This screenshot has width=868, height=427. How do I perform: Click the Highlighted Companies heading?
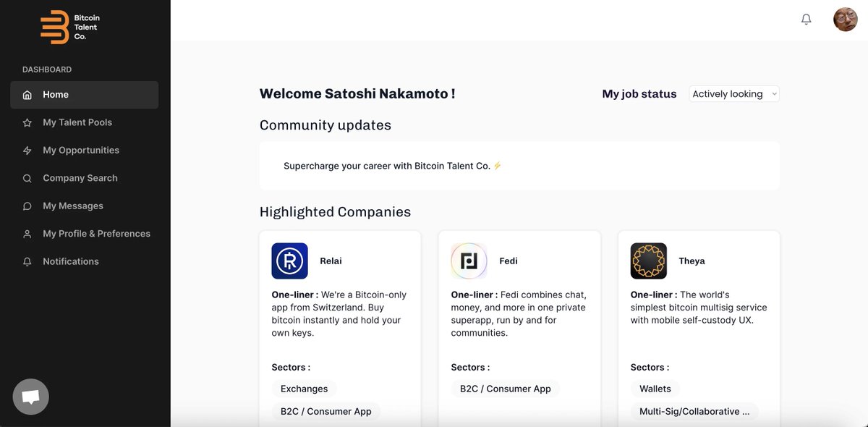click(335, 212)
